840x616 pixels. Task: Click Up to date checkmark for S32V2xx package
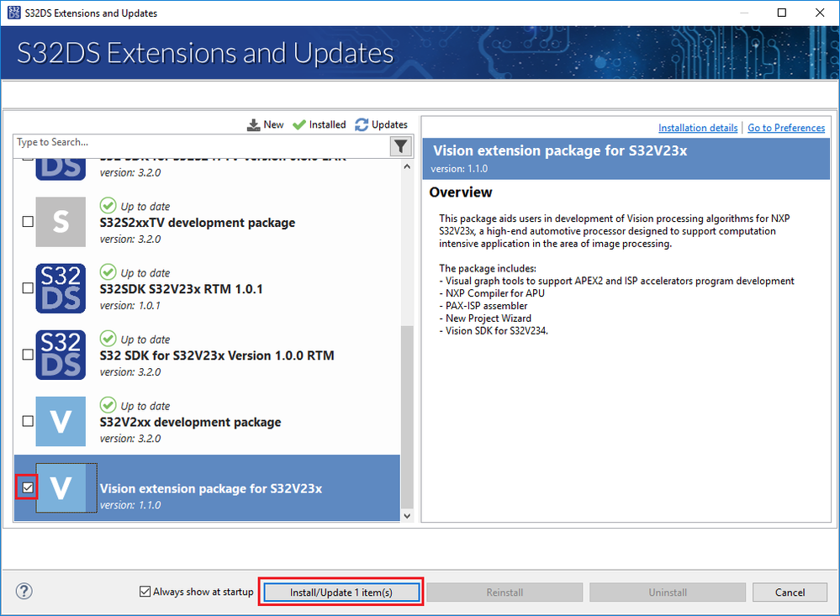[x=108, y=405]
